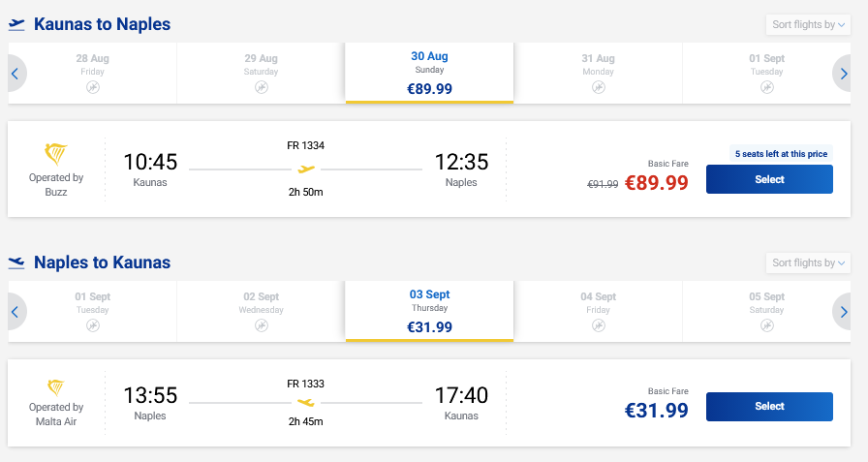The image size is (868, 462).
Task: Select the 31 Aug Monday date tab
Action: (598, 73)
